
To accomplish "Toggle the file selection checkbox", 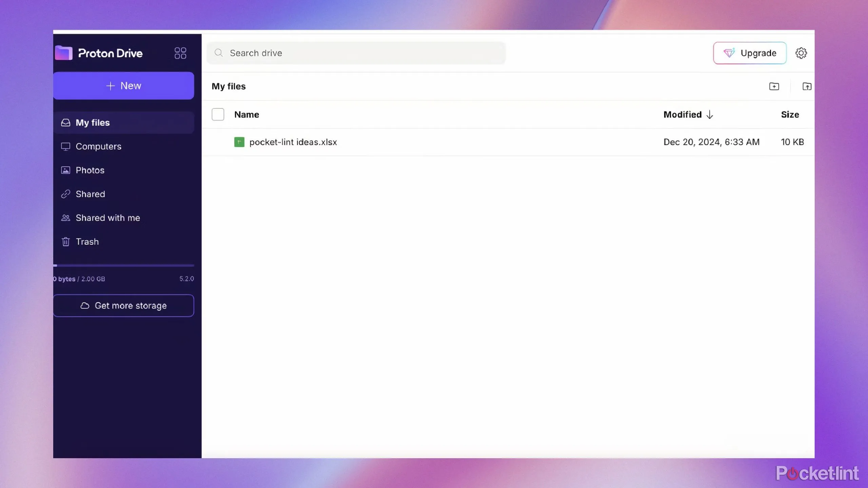I will click(218, 115).
